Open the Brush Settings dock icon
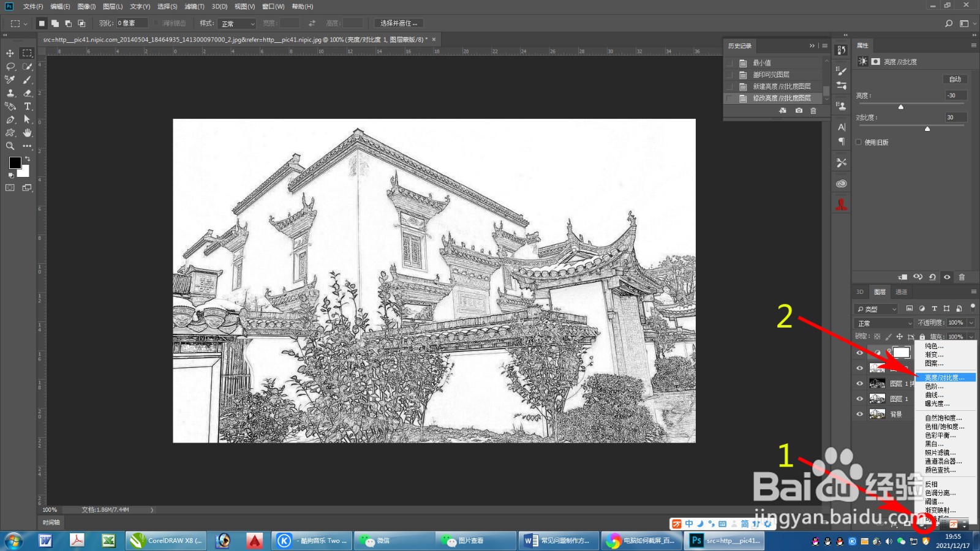This screenshot has height=551, width=980. (x=842, y=71)
